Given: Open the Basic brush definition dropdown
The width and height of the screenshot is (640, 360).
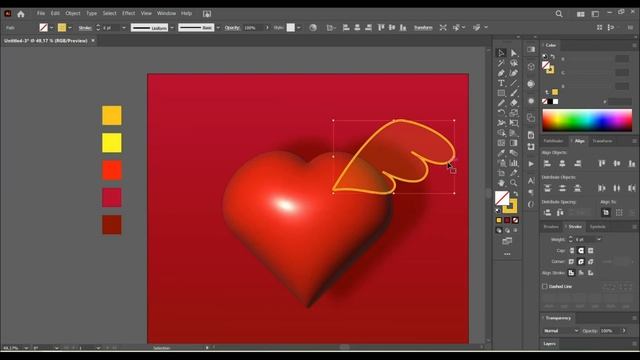Looking at the screenshot, I should (x=218, y=28).
